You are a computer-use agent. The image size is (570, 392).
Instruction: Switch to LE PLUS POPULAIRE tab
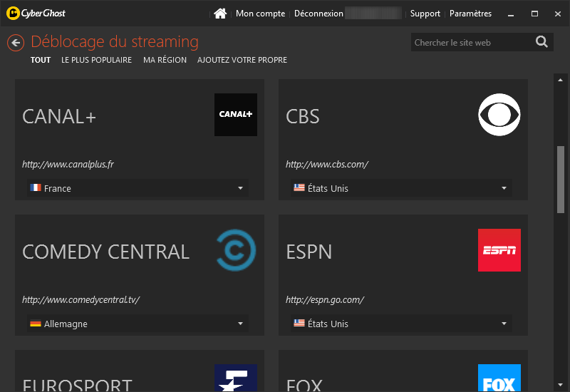click(96, 60)
